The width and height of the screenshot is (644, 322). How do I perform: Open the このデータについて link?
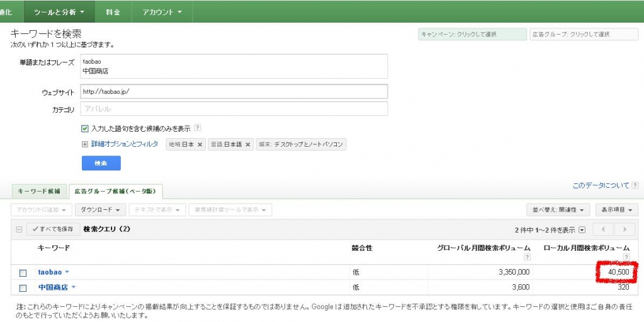[x=601, y=185]
